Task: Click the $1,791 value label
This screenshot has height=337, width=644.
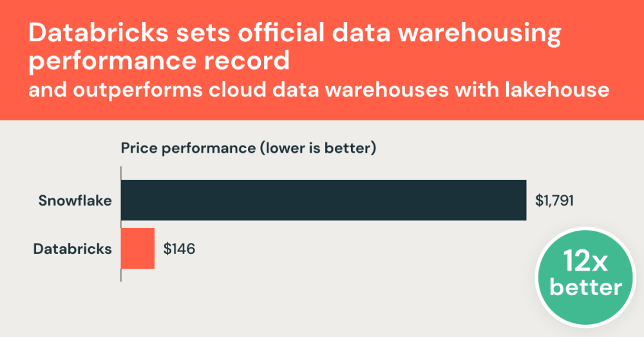Action: tap(554, 200)
